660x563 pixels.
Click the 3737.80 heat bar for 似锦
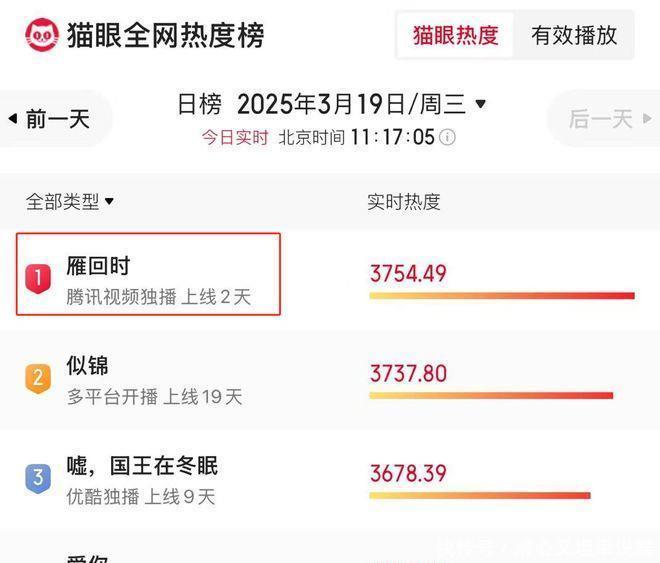[x=490, y=396]
